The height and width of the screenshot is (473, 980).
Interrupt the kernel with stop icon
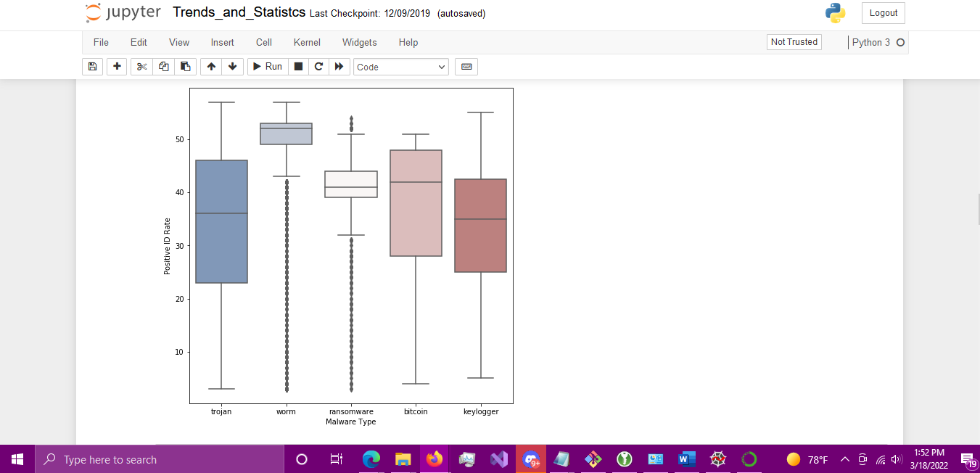(298, 67)
